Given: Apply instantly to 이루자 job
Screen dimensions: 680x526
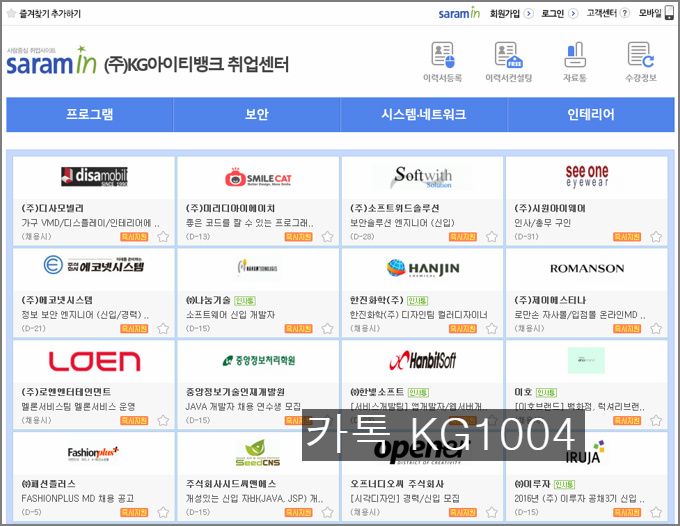Looking at the screenshot, I should [627, 513].
